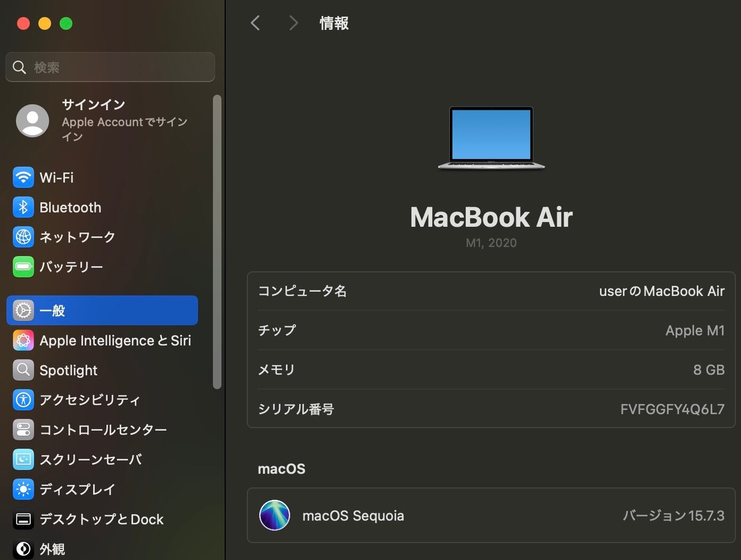Click the シリアル番号 label
Image resolution: width=741 pixels, height=560 pixels.
[x=296, y=409]
